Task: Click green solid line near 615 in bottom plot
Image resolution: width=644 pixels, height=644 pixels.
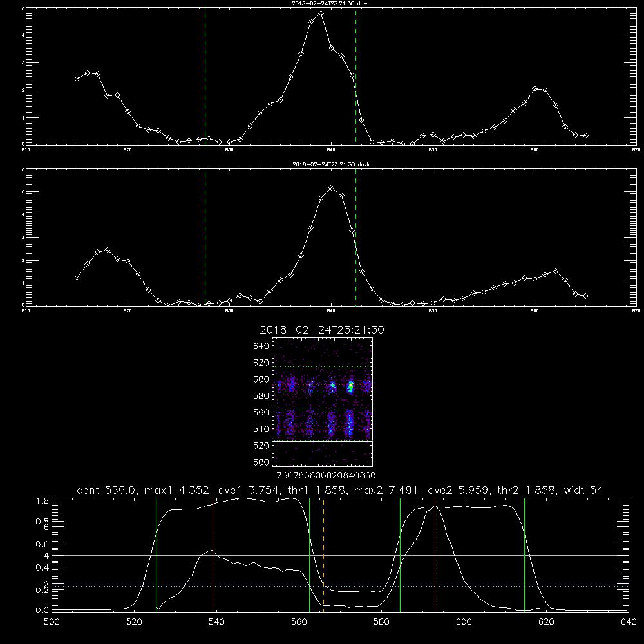Action: click(x=524, y=554)
